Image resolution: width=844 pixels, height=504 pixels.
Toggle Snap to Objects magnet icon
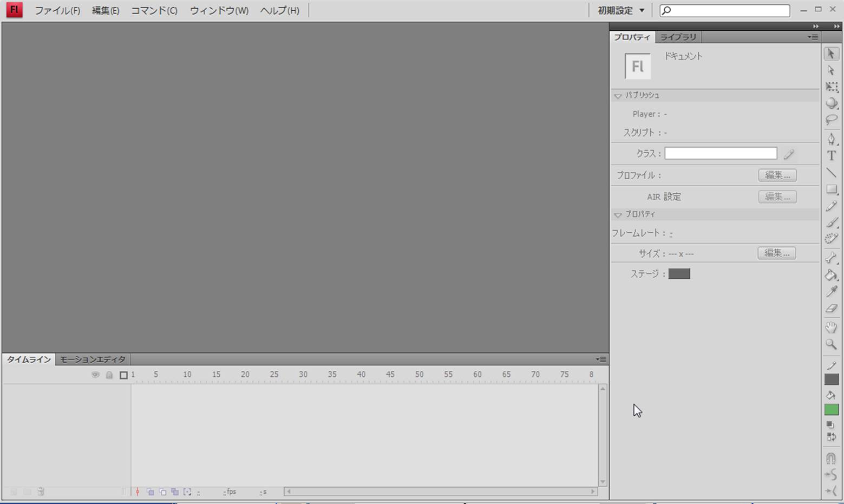(x=831, y=459)
